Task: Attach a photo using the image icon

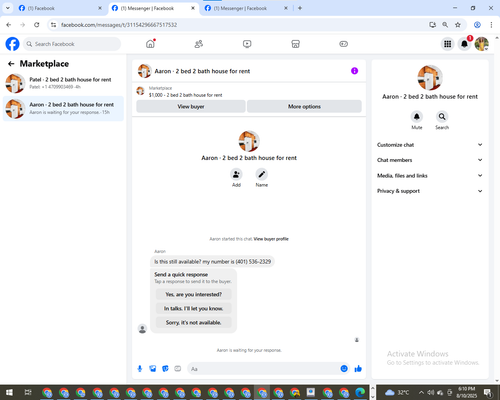Action: [x=153, y=369]
